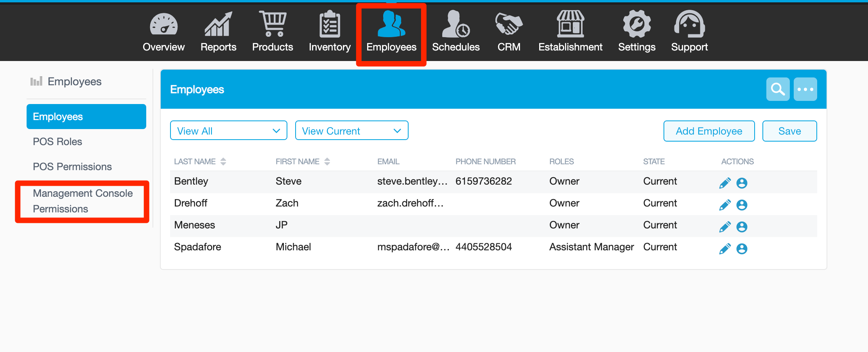Image resolution: width=868 pixels, height=352 pixels.
Task: Open the Products cart icon
Action: (x=273, y=24)
